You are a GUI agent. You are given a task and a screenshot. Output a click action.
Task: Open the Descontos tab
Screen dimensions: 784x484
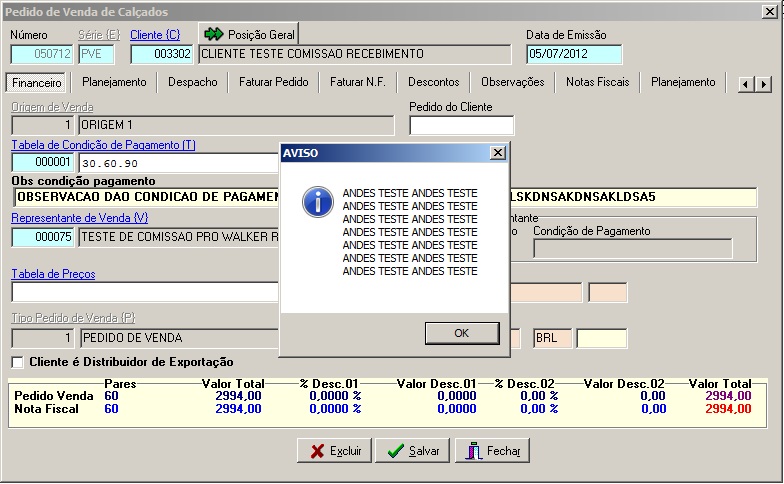[434, 82]
